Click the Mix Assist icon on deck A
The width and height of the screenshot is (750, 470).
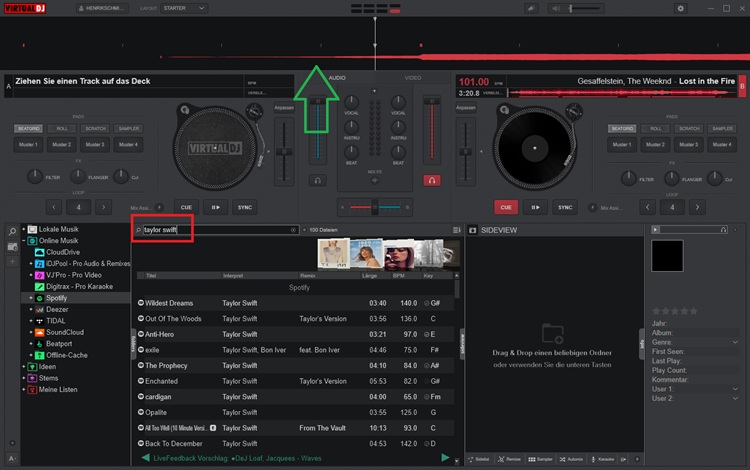(x=159, y=208)
